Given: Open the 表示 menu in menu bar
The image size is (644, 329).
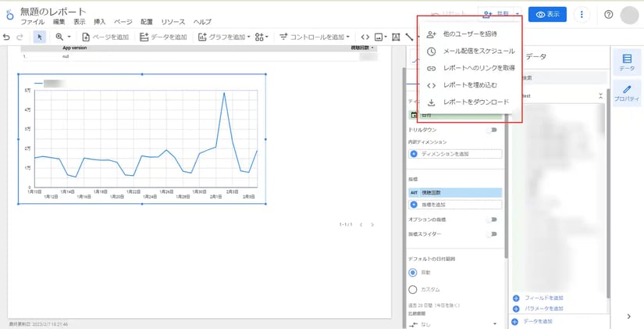Looking at the screenshot, I should tap(80, 22).
